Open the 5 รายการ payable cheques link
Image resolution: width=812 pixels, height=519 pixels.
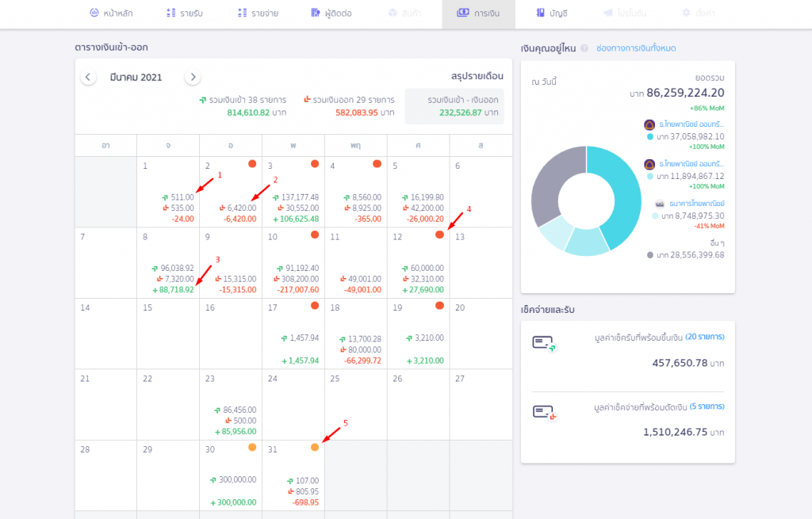tap(707, 406)
